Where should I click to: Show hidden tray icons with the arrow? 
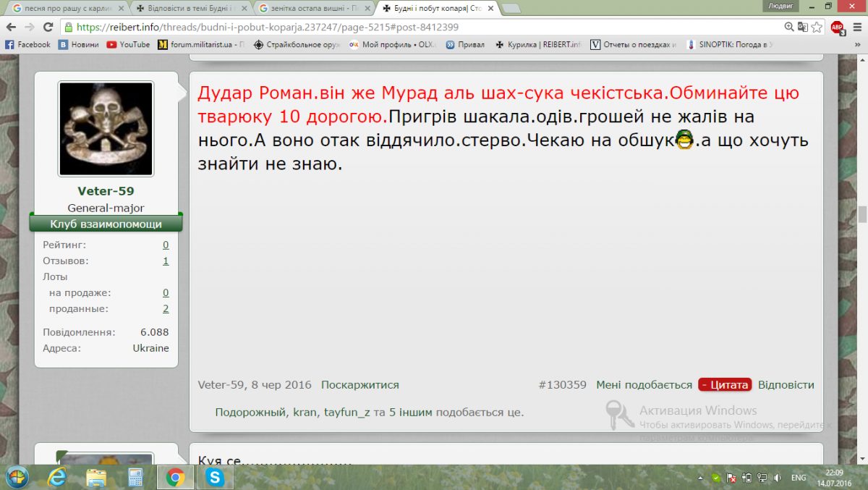[699, 478]
